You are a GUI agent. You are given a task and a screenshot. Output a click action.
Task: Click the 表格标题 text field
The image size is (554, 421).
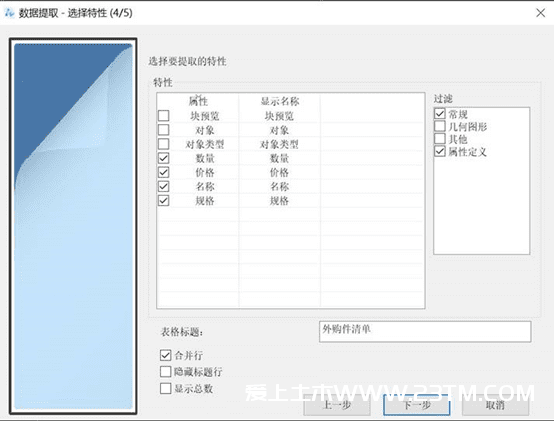pos(425,331)
